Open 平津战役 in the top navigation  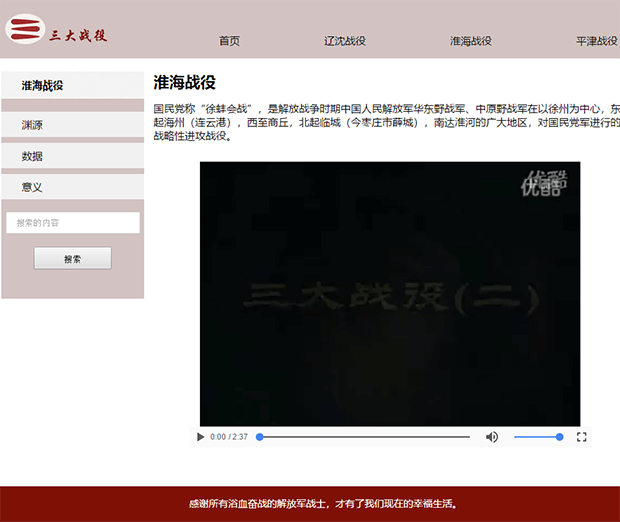pyautogui.click(x=596, y=41)
